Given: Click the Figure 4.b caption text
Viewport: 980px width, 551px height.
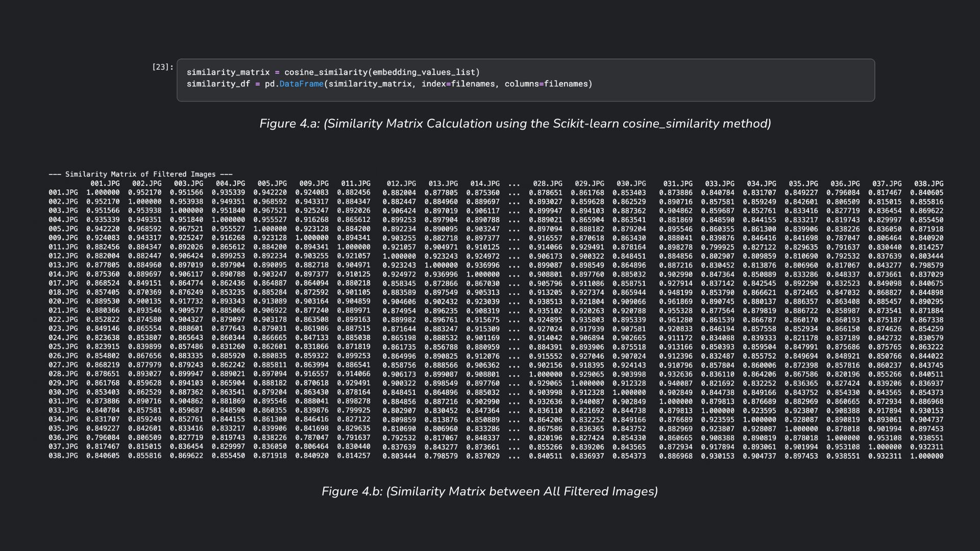Looking at the screenshot, I should (489, 492).
